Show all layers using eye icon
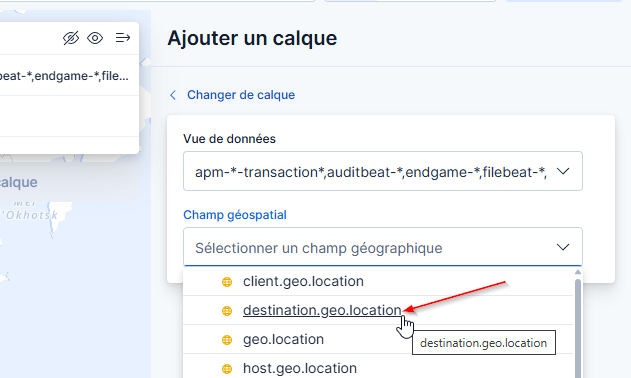Viewport: 631px width, 378px height. click(x=95, y=38)
